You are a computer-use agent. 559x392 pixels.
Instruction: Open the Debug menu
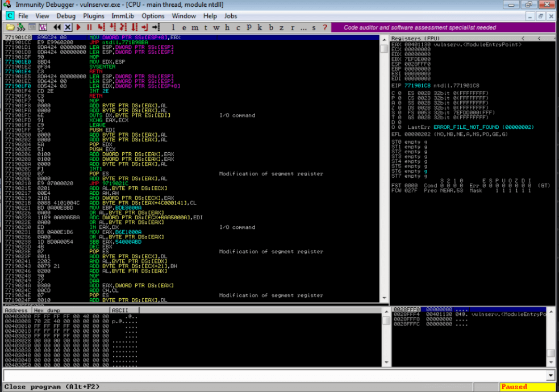tap(66, 16)
